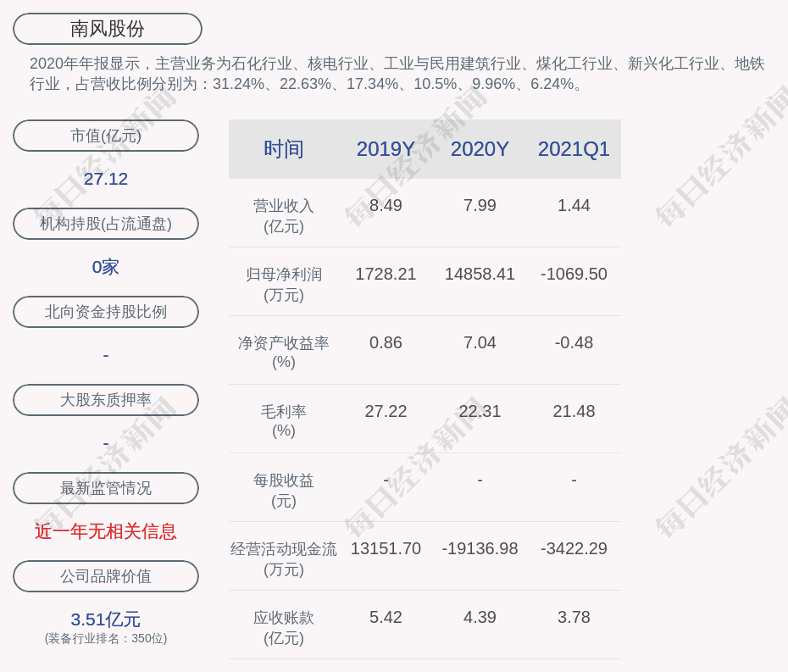Click the 3.51亿元 brand value
Image resolution: width=788 pixels, height=672 pixels.
point(106,619)
